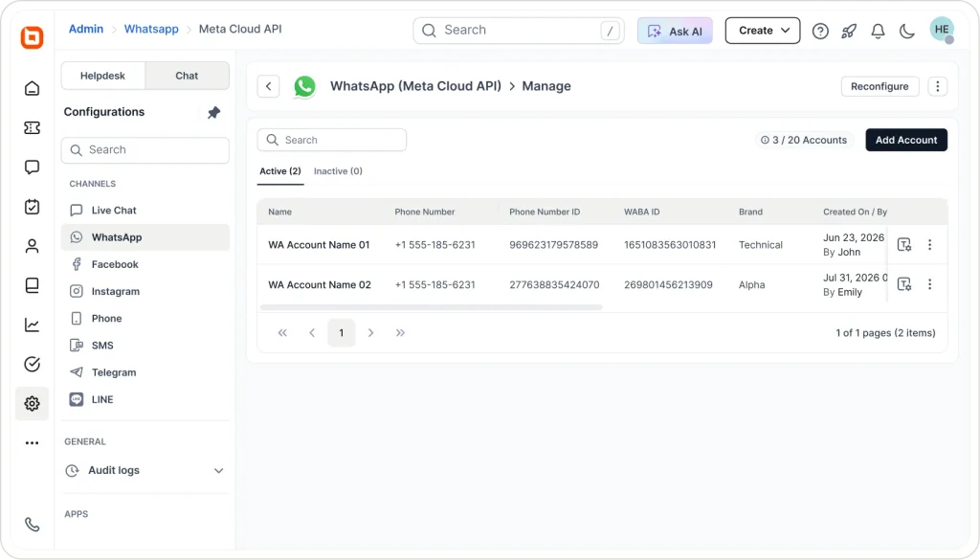Viewport: 980px width, 560px height.
Task: Go to last page with double-right arrows
Action: [400, 333]
